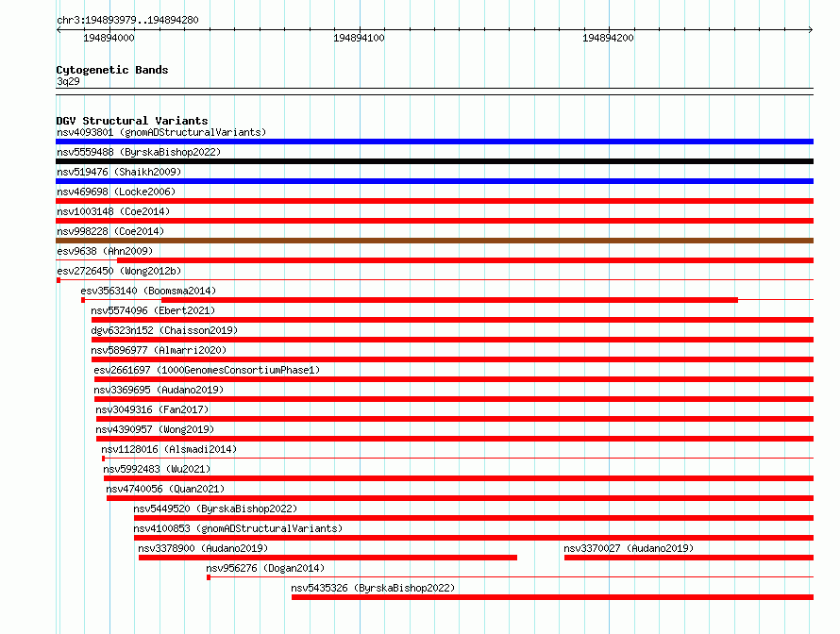The image size is (840, 634).
Task: Click the red bar under nsv5896977
Action: 453,359
